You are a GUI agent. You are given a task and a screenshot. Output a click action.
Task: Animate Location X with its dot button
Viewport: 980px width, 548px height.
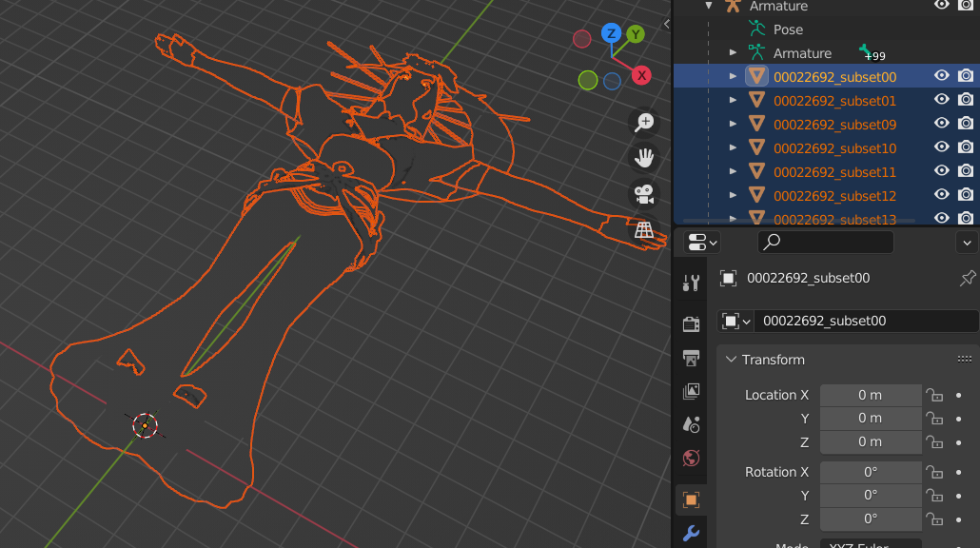click(x=959, y=396)
